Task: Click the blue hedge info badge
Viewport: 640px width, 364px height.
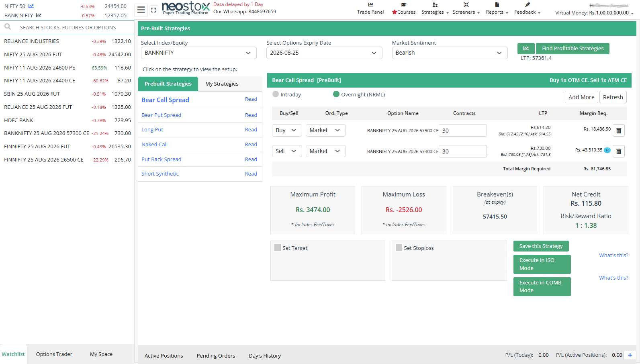Action: click(x=607, y=150)
